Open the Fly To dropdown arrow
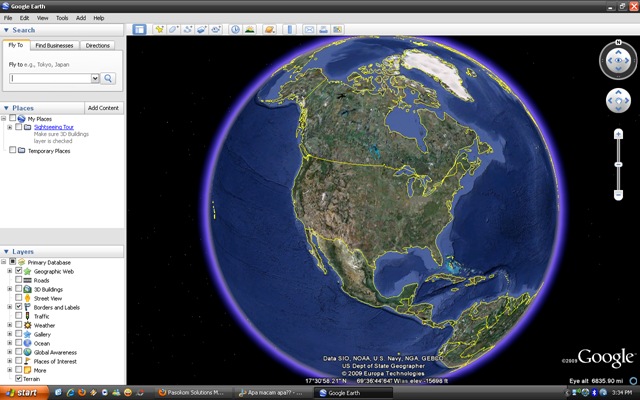 coord(95,78)
